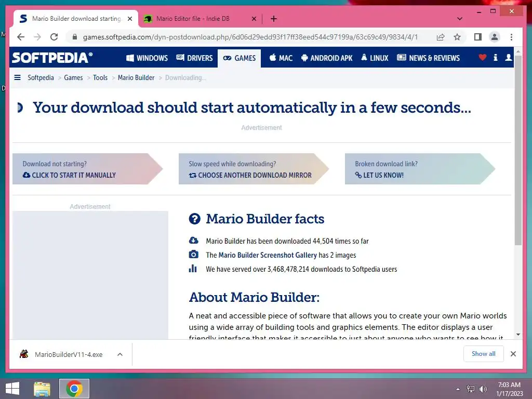Open the Linux category

pos(375,58)
